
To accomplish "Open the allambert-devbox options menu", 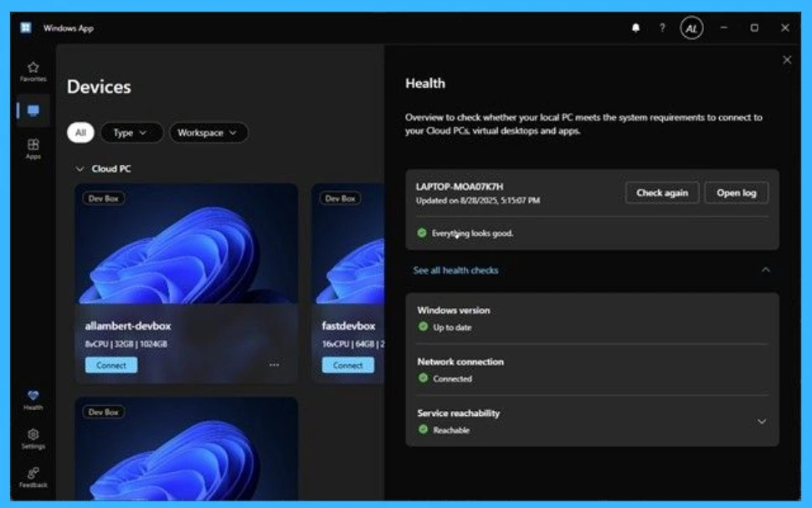I will [275, 364].
